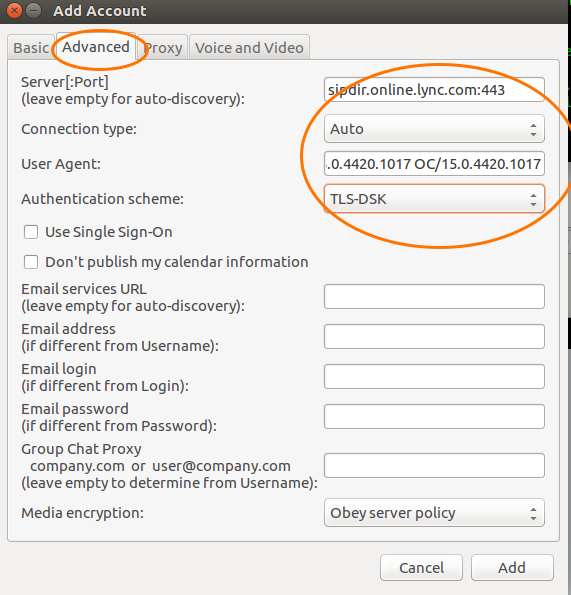
Task: Expand the Authentication scheme dropdown
Action: (434, 199)
